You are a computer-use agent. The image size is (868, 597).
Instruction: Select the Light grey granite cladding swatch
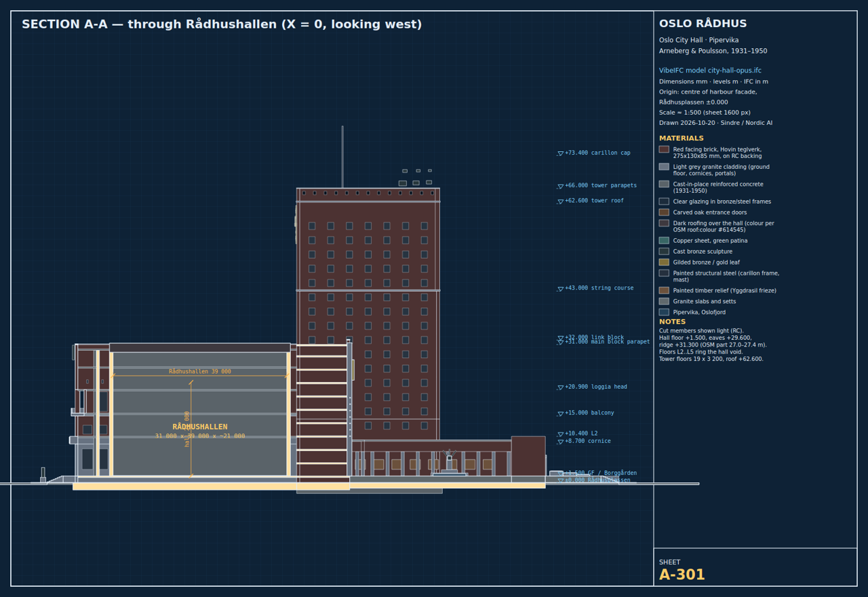(664, 167)
